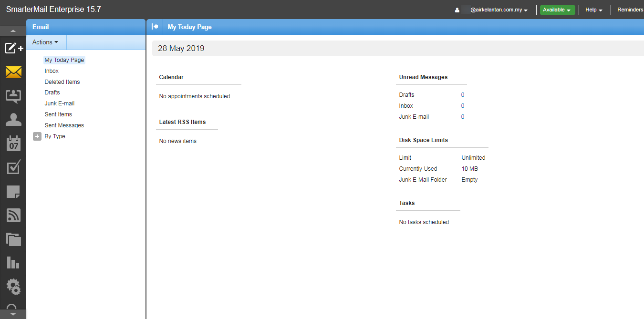Expand the By Type tree node
This screenshot has width=644, height=319.
37,136
